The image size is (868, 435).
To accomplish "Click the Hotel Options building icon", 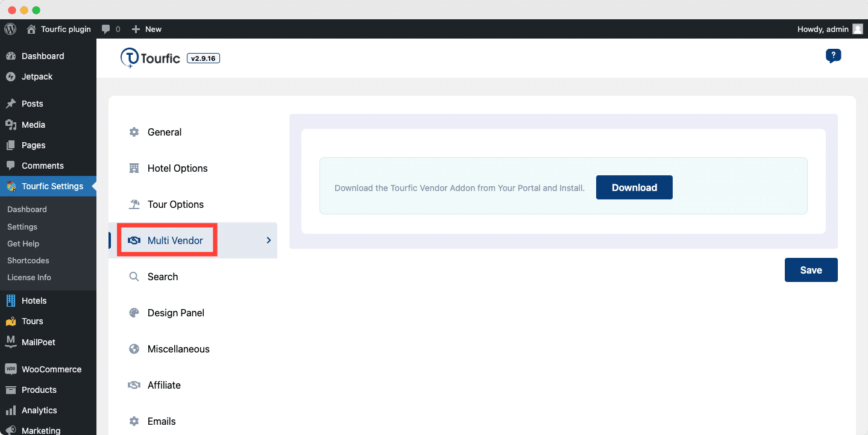I will [x=134, y=168].
